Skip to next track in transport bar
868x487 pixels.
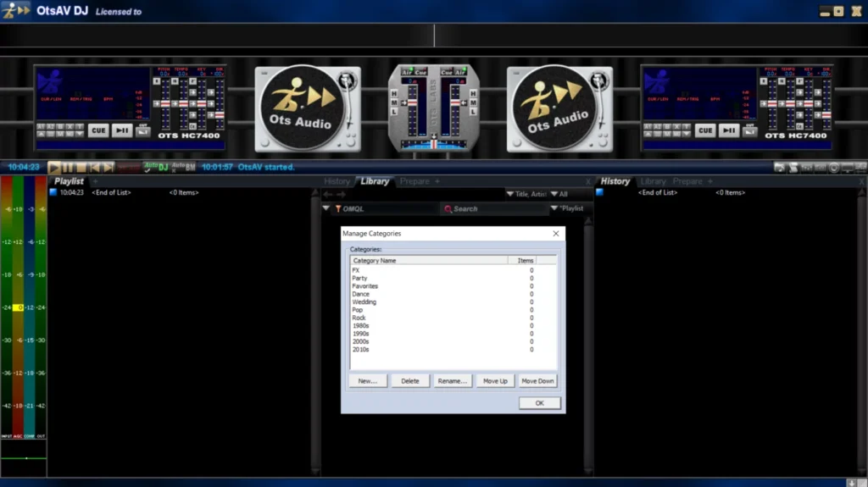tap(108, 167)
